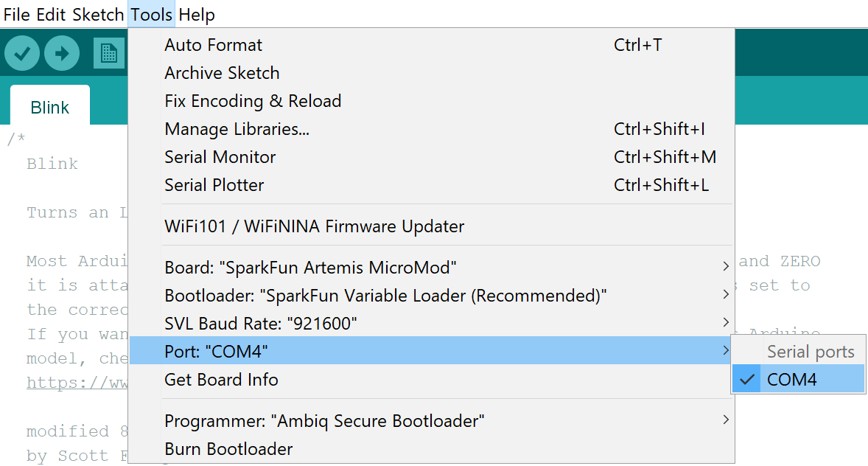868x466 pixels.
Task: Expand the Bootloader SparkFun Variable Loader submenu
Action: click(431, 296)
